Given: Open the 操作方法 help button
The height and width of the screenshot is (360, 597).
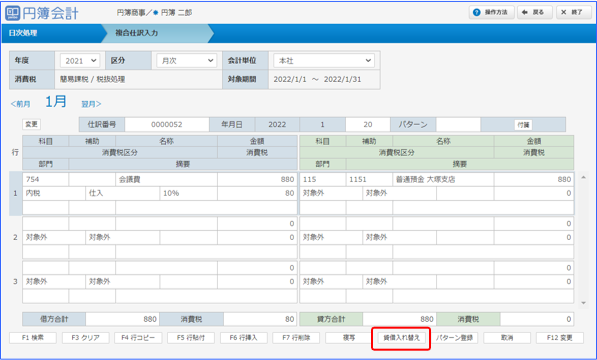Looking at the screenshot, I should 492,12.
